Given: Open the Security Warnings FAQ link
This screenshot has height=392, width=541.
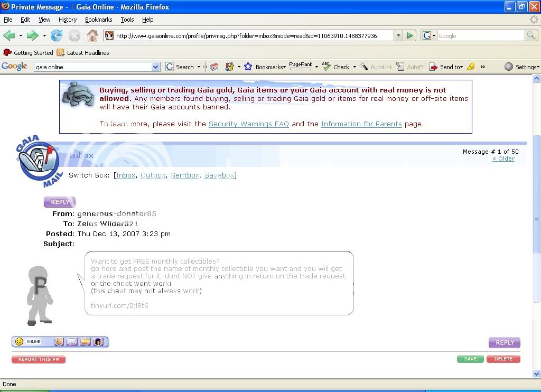Looking at the screenshot, I should (248, 124).
